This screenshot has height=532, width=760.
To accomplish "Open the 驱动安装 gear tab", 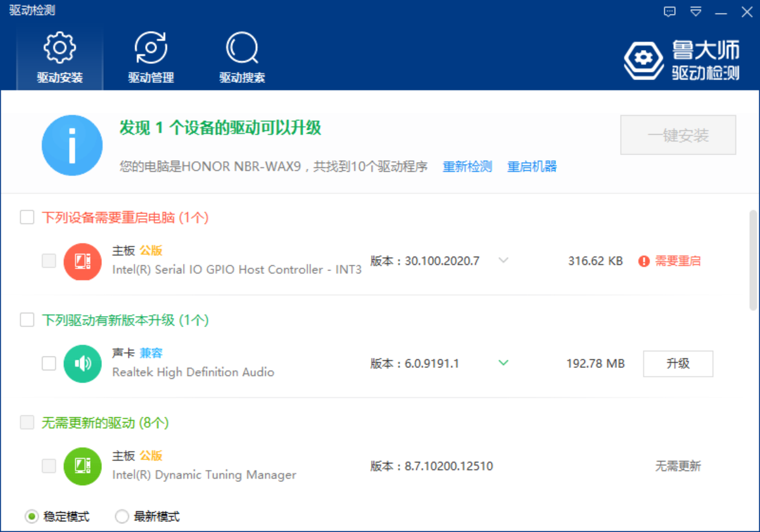I will 60,58.
